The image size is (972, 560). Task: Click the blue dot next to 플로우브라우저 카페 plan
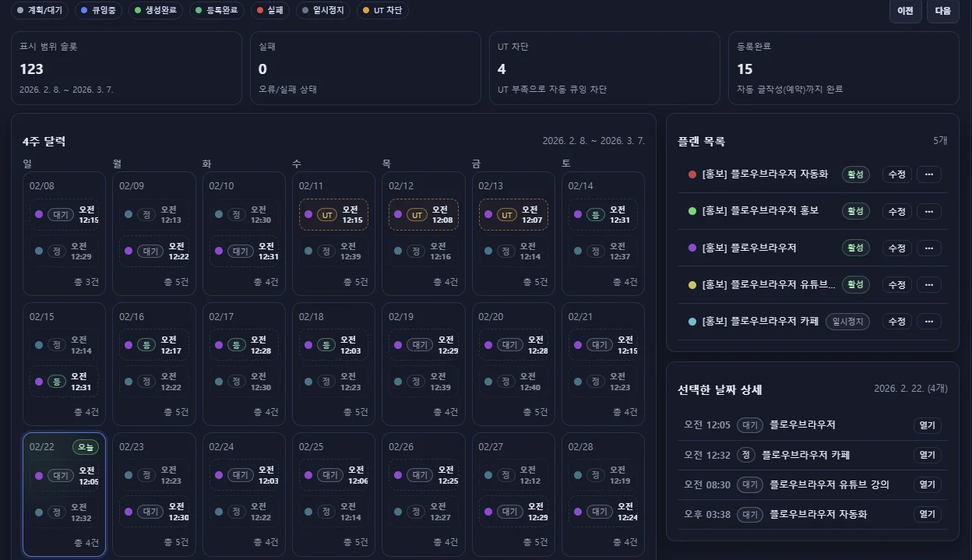point(690,321)
